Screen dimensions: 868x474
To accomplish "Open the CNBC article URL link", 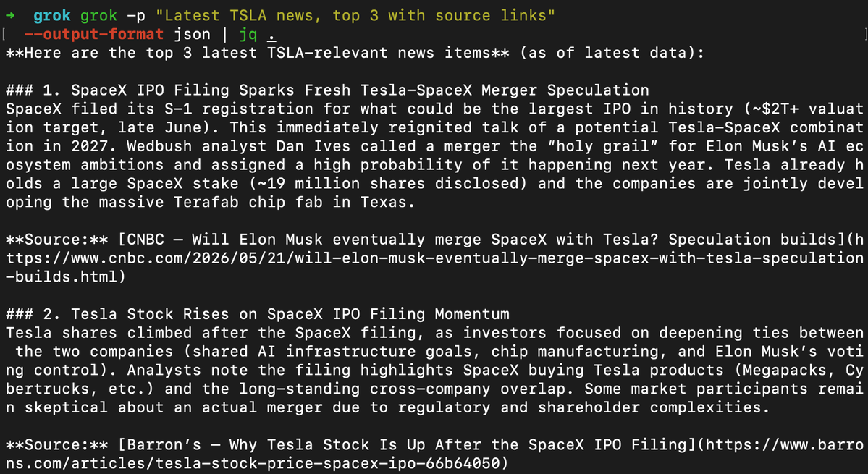I will tap(434, 258).
